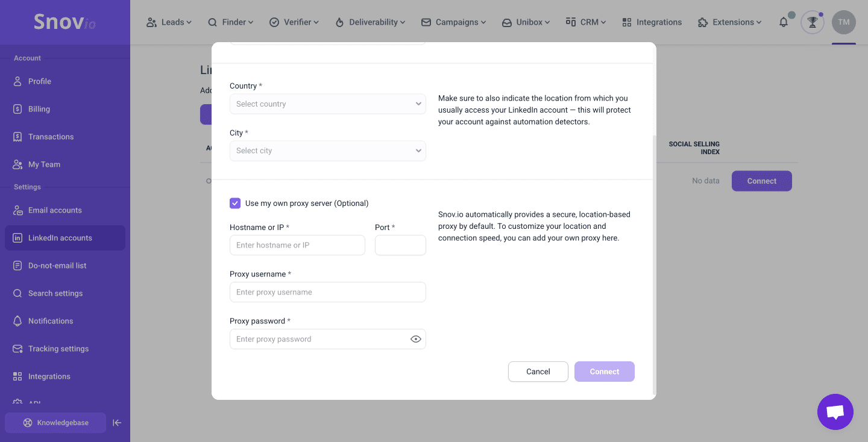
Task: Open the Leads menu
Action: (169, 22)
